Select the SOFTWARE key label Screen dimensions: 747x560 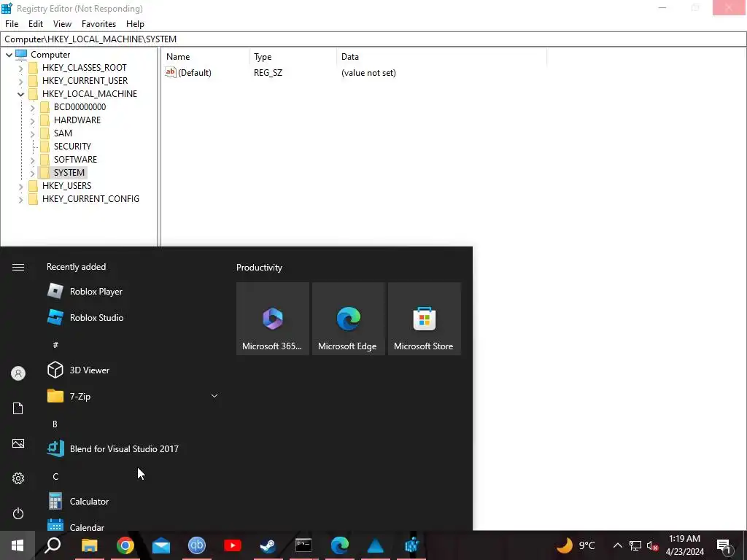click(75, 160)
